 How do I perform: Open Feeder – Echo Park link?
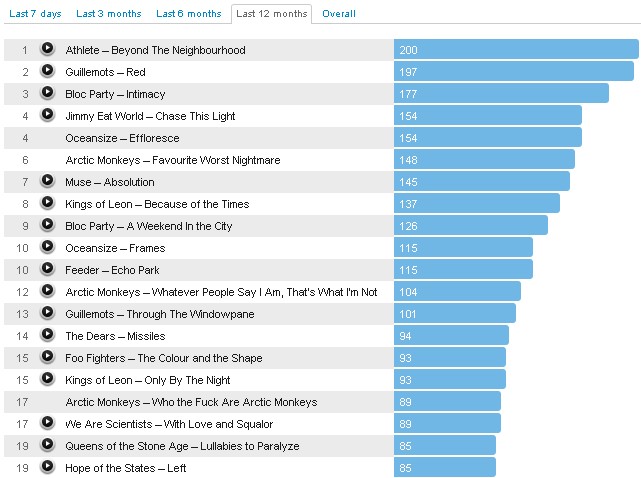pos(112,270)
